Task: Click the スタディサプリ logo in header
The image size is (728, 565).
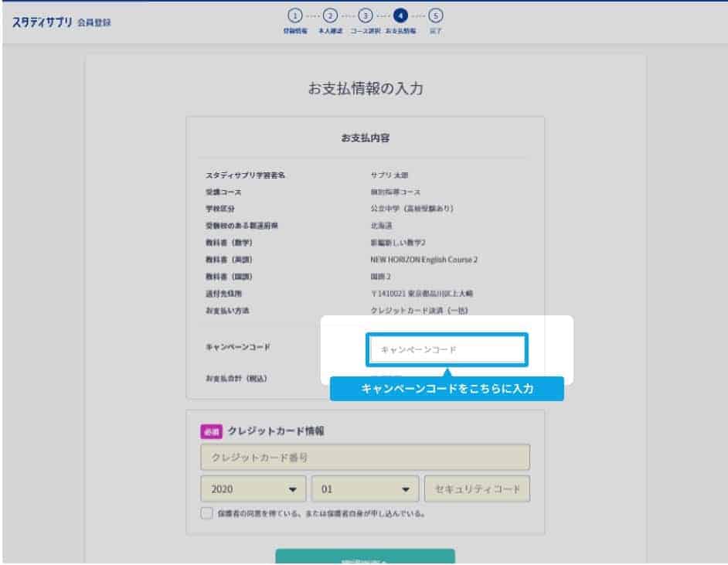Action: [43, 22]
